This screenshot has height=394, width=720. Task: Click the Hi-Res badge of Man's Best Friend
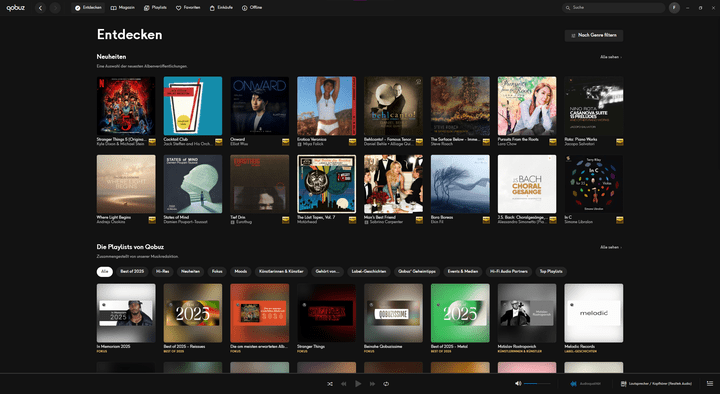[x=419, y=220]
